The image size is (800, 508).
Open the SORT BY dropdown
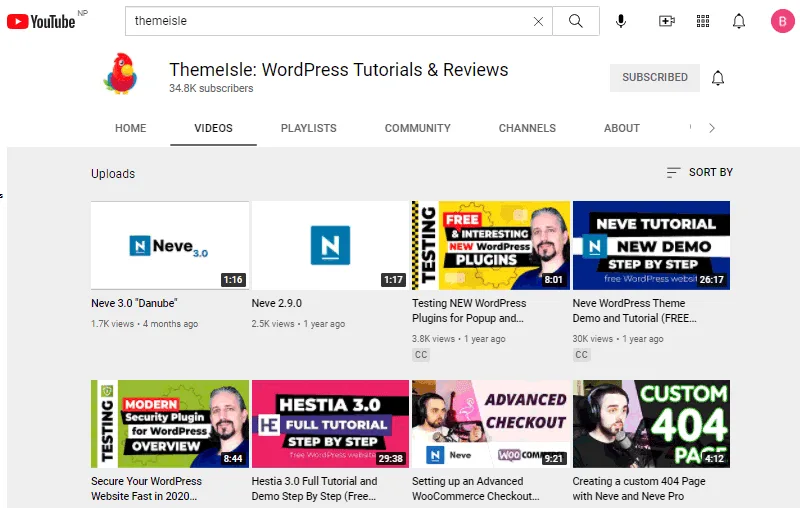[x=699, y=172]
